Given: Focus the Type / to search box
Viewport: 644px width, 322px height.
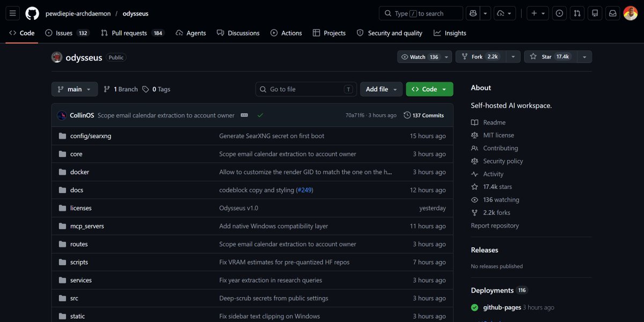Looking at the screenshot, I should pos(421,13).
